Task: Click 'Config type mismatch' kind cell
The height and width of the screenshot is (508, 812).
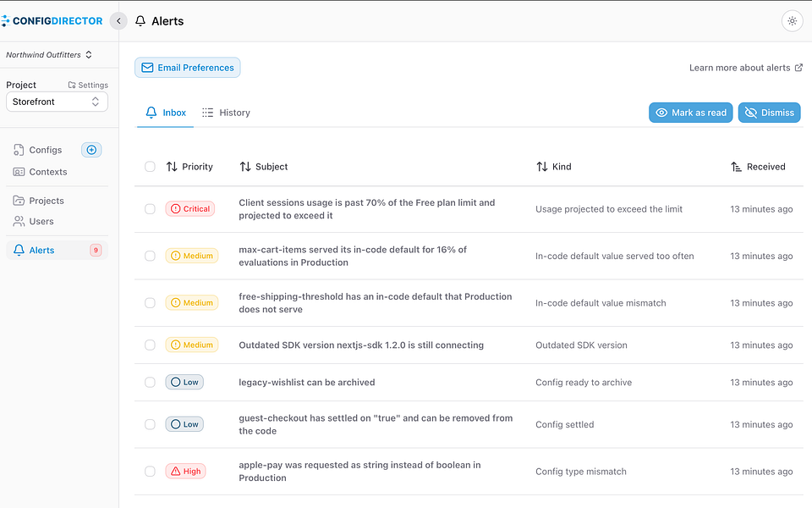Action: point(580,472)
